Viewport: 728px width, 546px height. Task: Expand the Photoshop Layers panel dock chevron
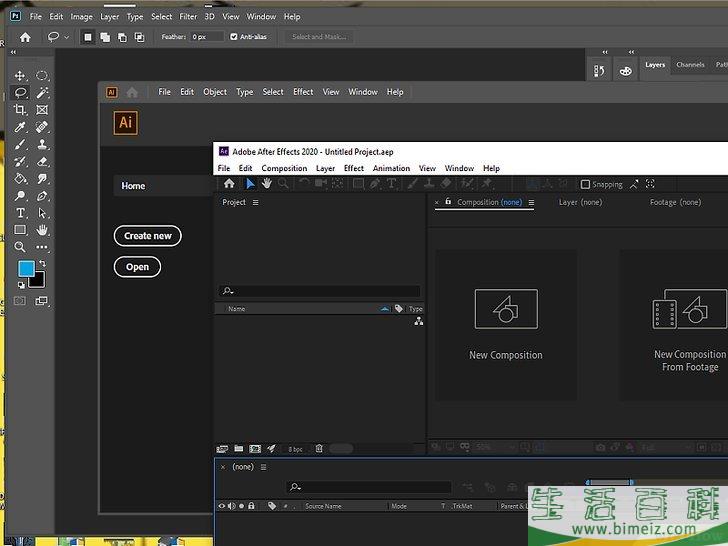[631, 52]
